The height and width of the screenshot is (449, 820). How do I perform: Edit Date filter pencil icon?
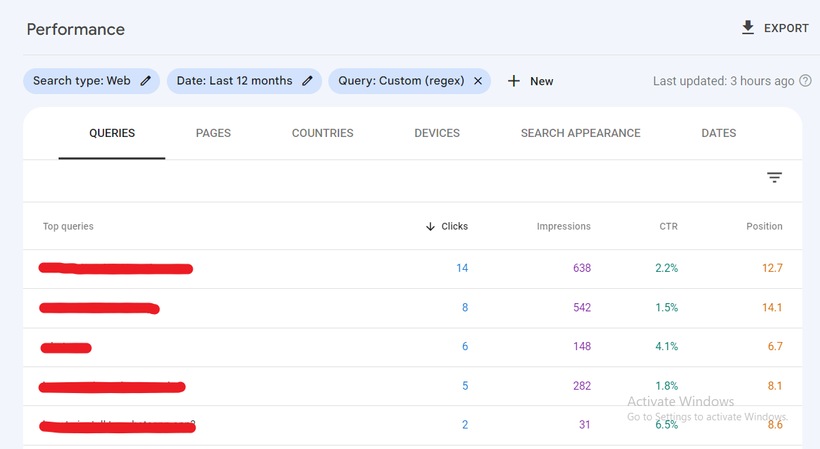coord(308,81)
